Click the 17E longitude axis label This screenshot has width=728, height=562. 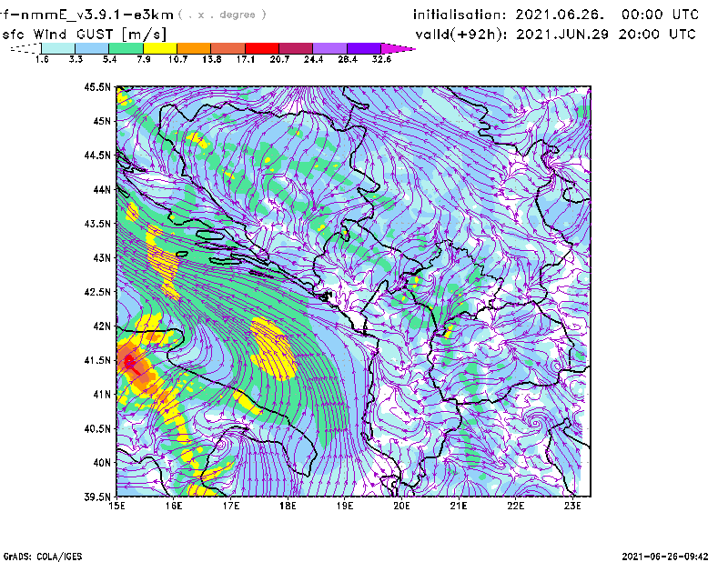point(231,507)
